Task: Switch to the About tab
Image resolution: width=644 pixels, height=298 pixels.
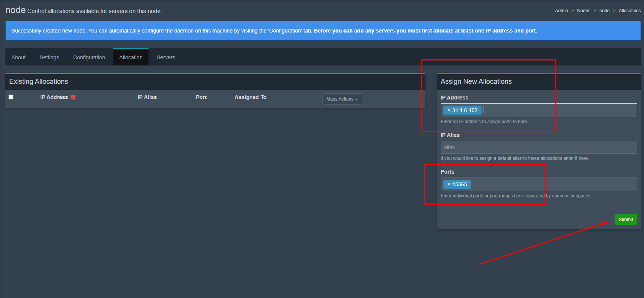Action: (x=18, y=57)
